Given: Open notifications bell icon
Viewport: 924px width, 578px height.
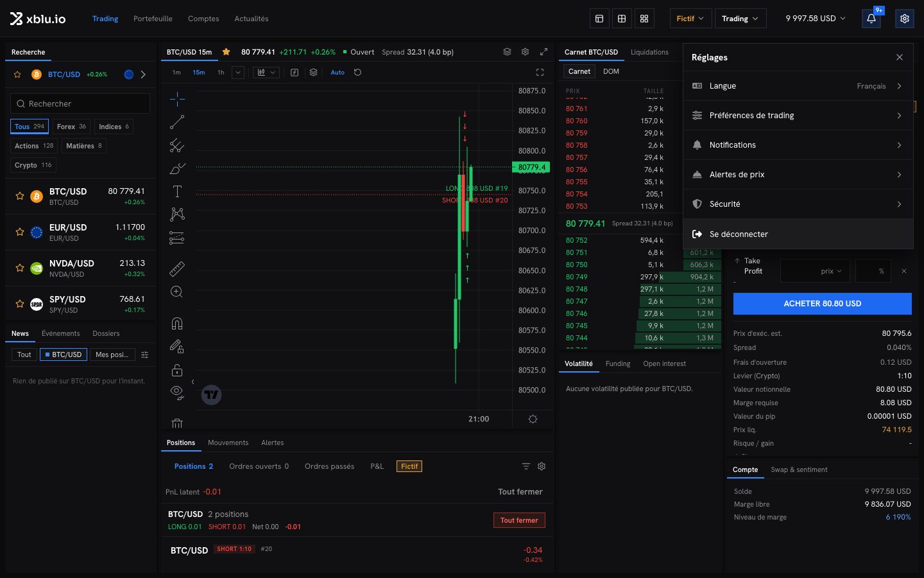Looking at the screenshot, I should tap(871, 19).
